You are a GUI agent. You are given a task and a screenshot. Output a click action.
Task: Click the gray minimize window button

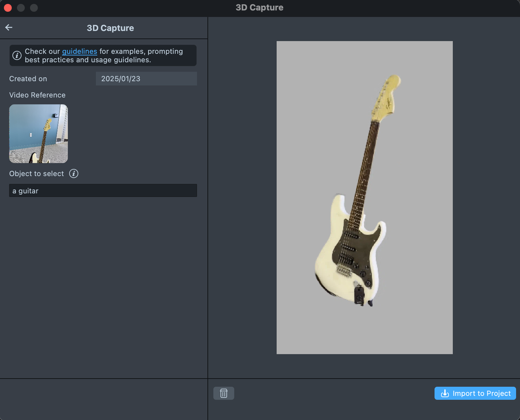(x=21, y=8)
